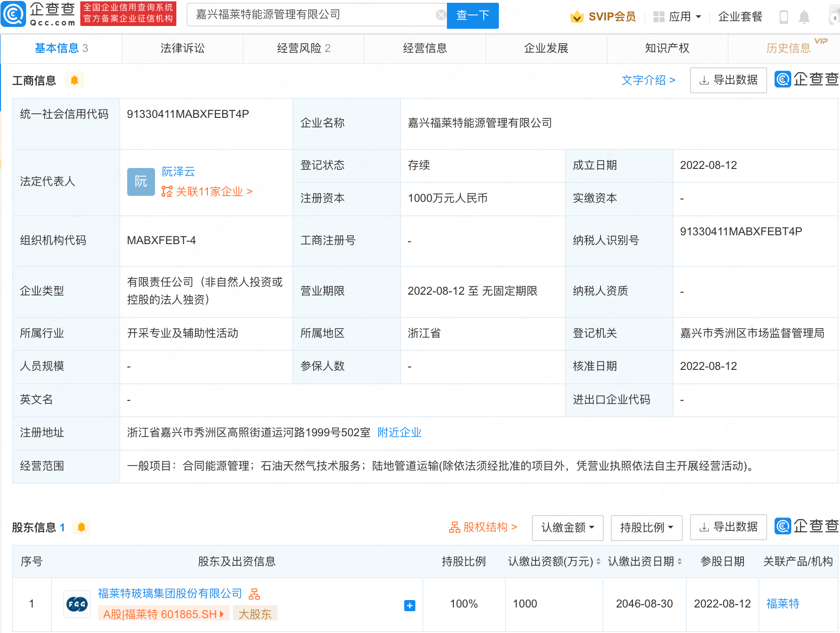Click the mobile phone icon
The image size is (840, 633).
coord(784,17)
